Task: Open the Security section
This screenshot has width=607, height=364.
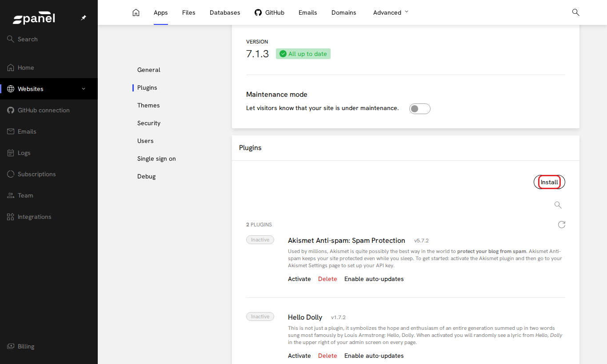Action: click(x=149, y=123)
